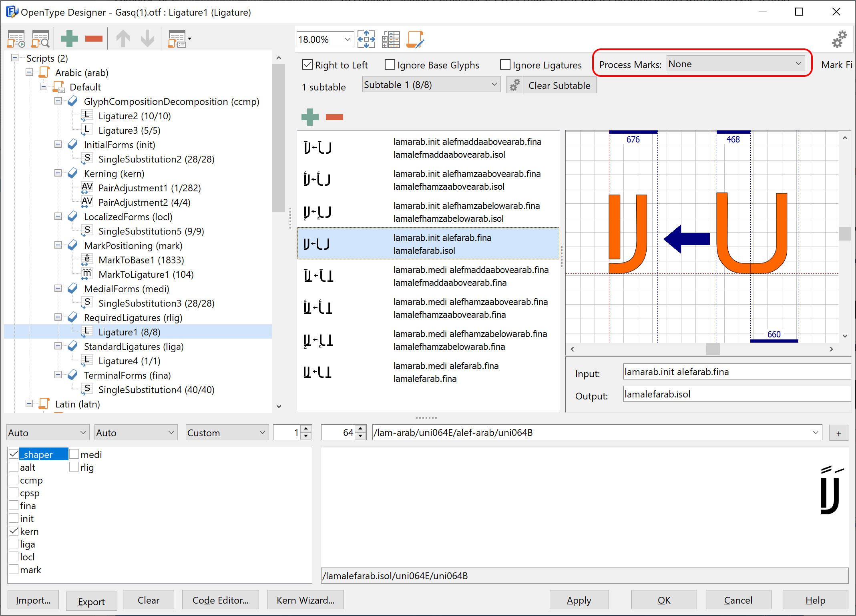This screenshot has height=616, width=856.
Task: Click the MarkToLigature1 lookup icon
Action: click(87, 274)
